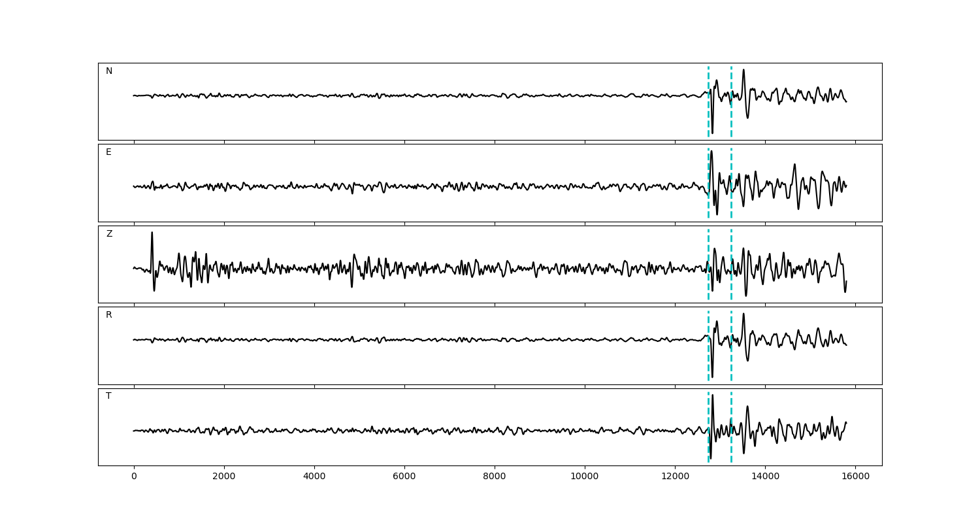Click the 4000 x-axis tick label
The image size is (980, 523).
click(314, 477)
